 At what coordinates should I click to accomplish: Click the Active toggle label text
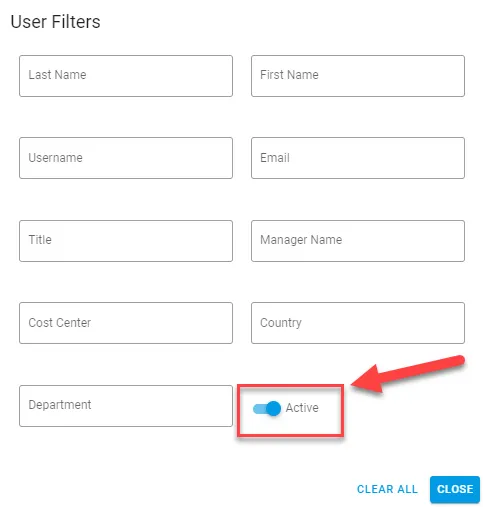point(302,408)
